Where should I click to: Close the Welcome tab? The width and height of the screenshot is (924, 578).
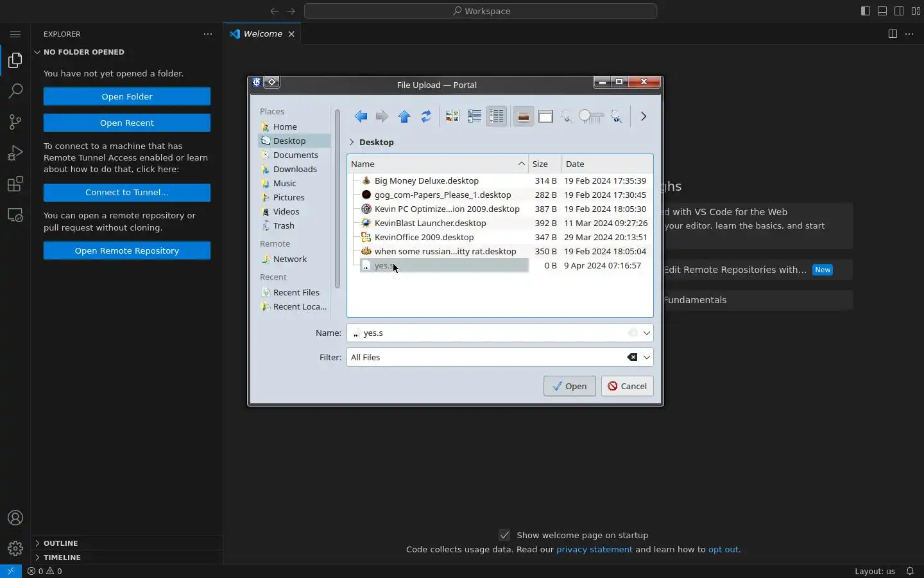(x=291, y=34)
